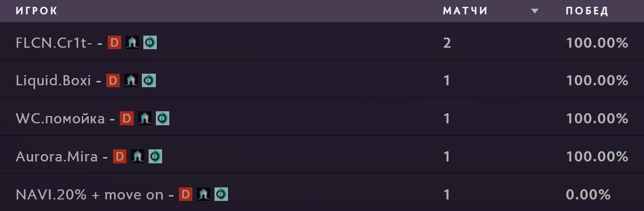Toggle the sort arrow beside МАТЧИ
Viewport: 644px width, 211px height.
[535, 12]
